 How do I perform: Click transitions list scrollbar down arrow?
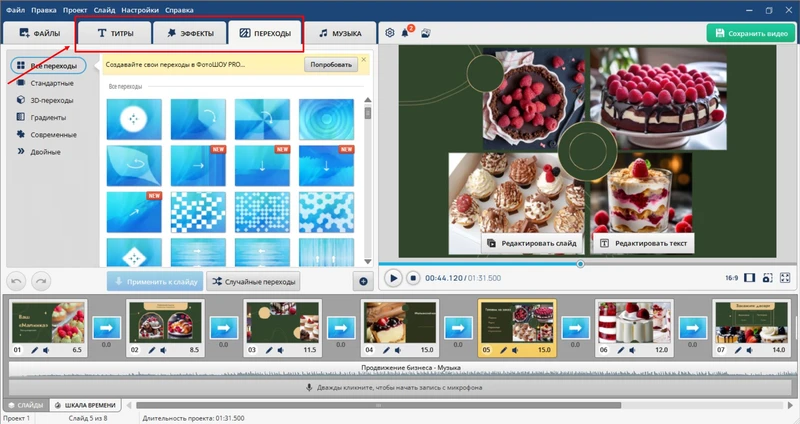click(367, 261)
